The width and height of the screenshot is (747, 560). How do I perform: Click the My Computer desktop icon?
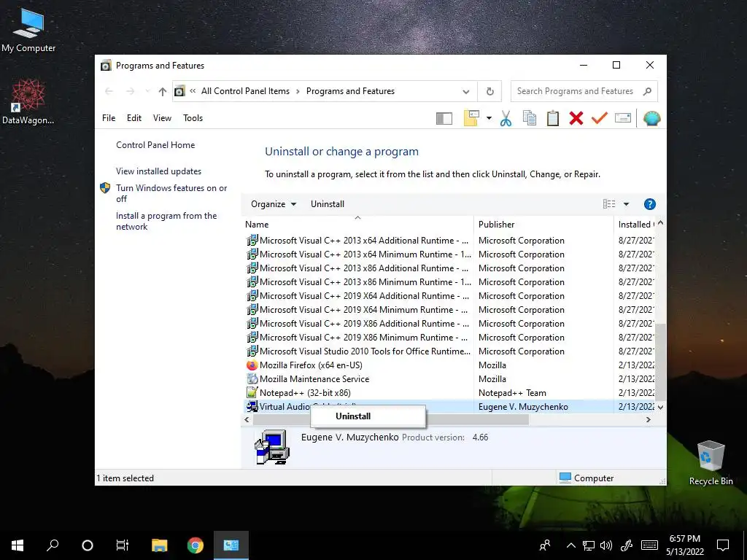coord(28,31)
